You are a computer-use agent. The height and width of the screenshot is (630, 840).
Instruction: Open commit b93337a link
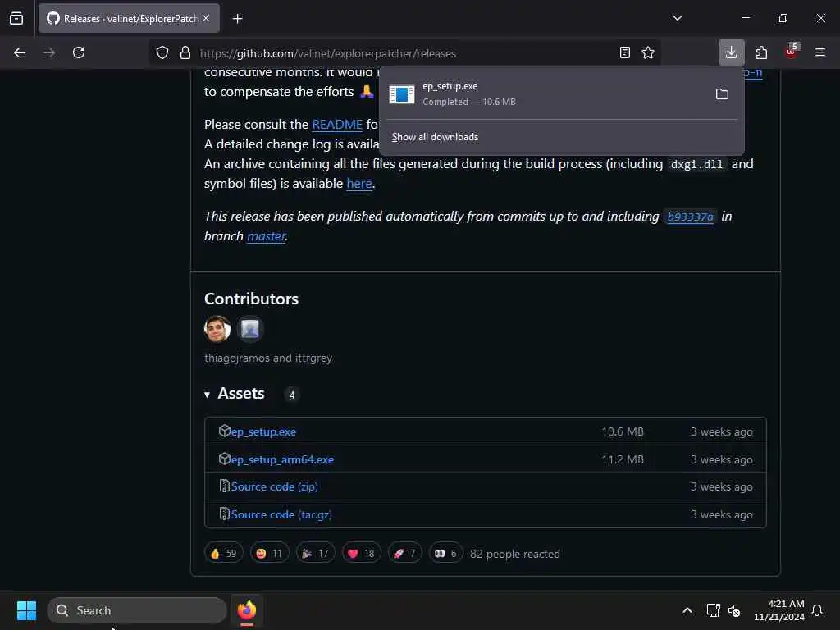tap(690, 217)
